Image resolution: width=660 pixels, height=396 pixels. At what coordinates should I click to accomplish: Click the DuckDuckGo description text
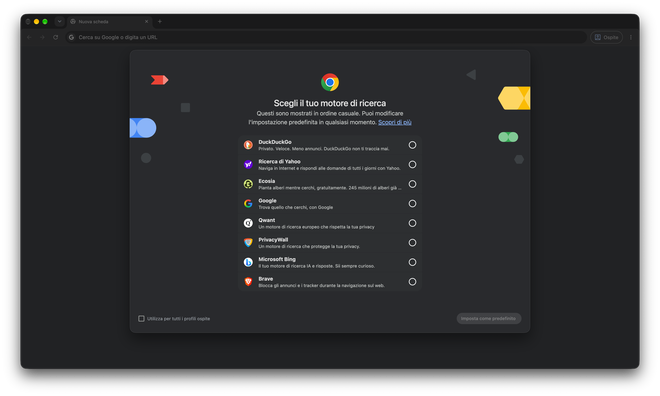coord(324,149)
